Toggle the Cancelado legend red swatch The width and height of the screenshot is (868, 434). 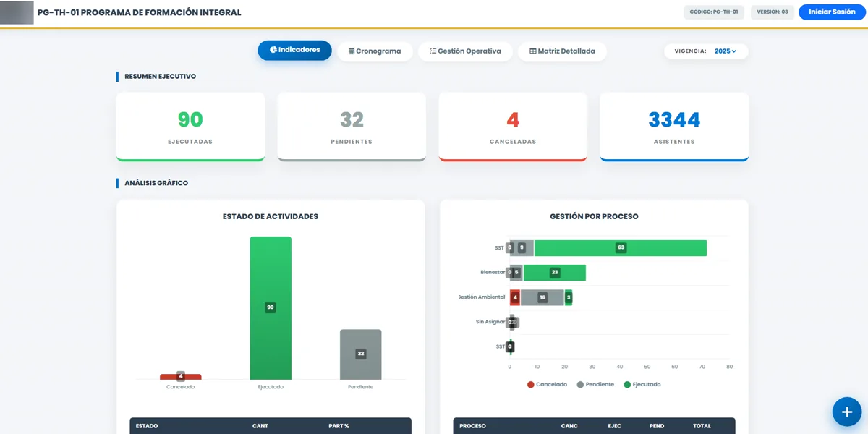tap(531, 385)
